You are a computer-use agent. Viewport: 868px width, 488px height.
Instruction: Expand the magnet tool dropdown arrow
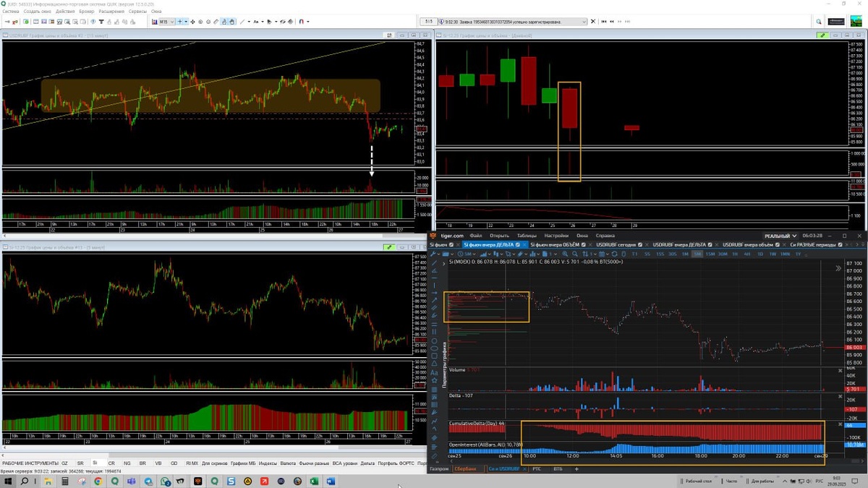(308, 22)
